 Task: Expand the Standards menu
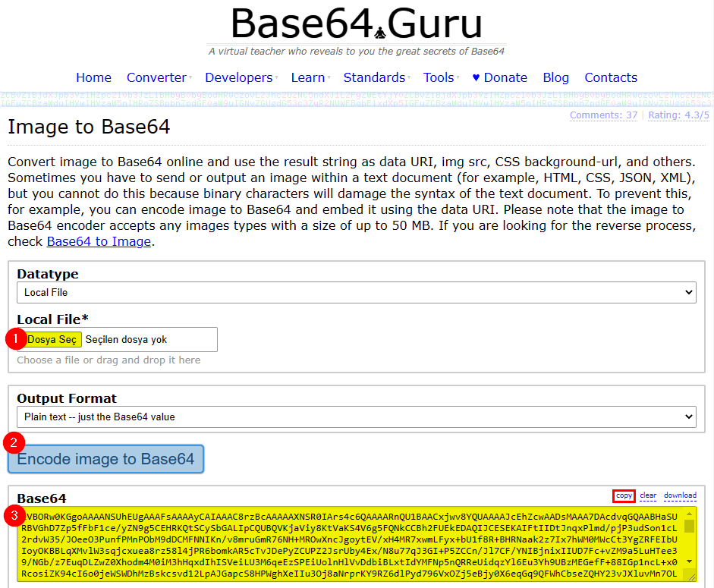[x=376, y=77]
